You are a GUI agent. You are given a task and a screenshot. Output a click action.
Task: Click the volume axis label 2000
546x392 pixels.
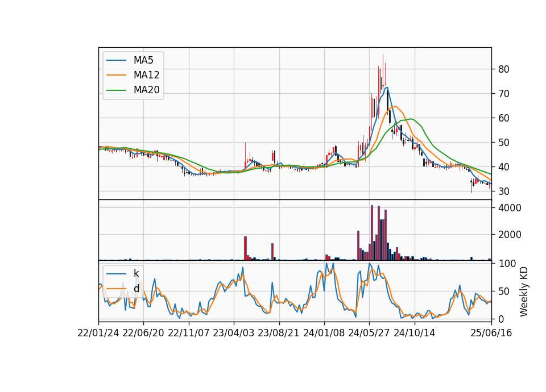(510, 235)
